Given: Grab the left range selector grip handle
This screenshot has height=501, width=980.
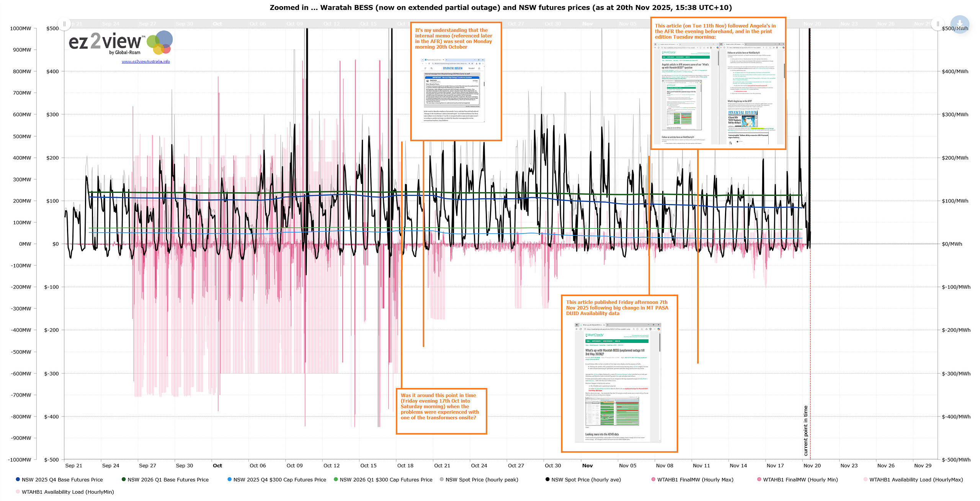Looking at the screenshot, I should [x=64, y=24].
